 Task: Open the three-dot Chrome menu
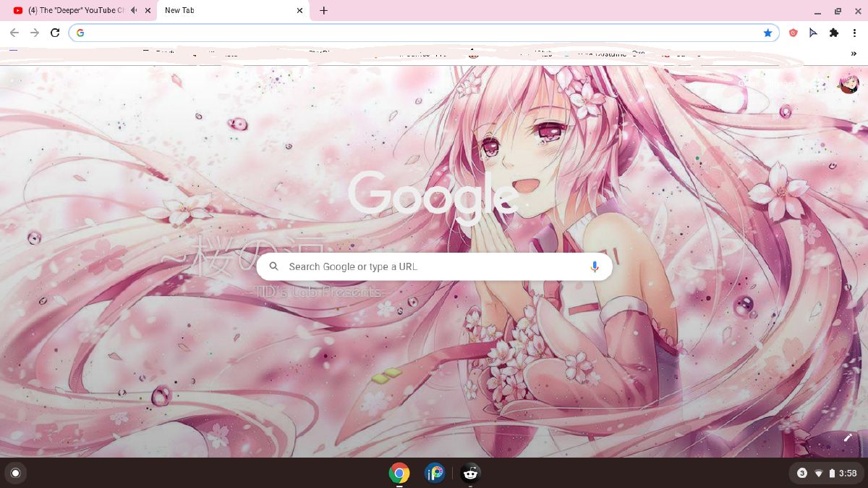[x=855, y=33]
